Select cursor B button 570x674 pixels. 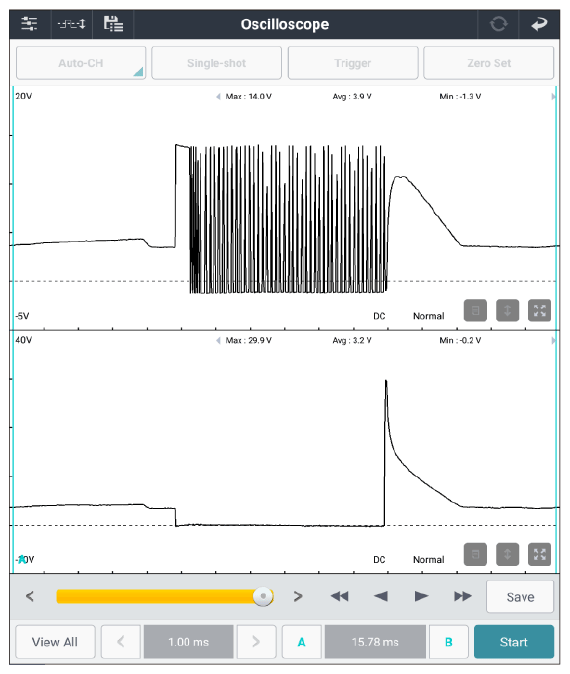pyautogui.click(x=449, y=642)
